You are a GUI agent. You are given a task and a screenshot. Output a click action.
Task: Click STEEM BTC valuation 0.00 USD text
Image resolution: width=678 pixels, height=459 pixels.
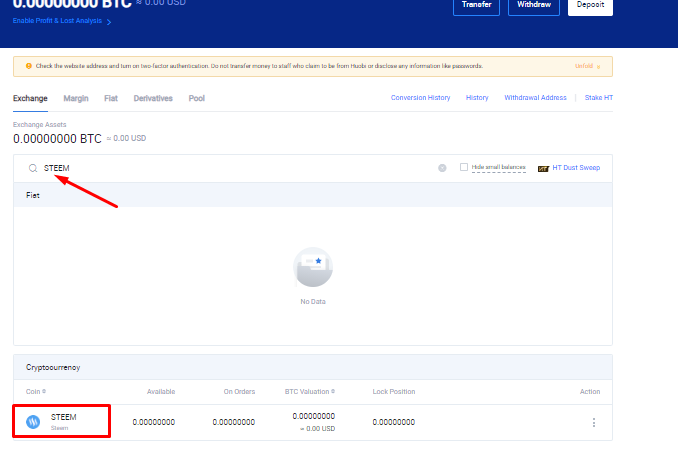(x=317, y=429)
